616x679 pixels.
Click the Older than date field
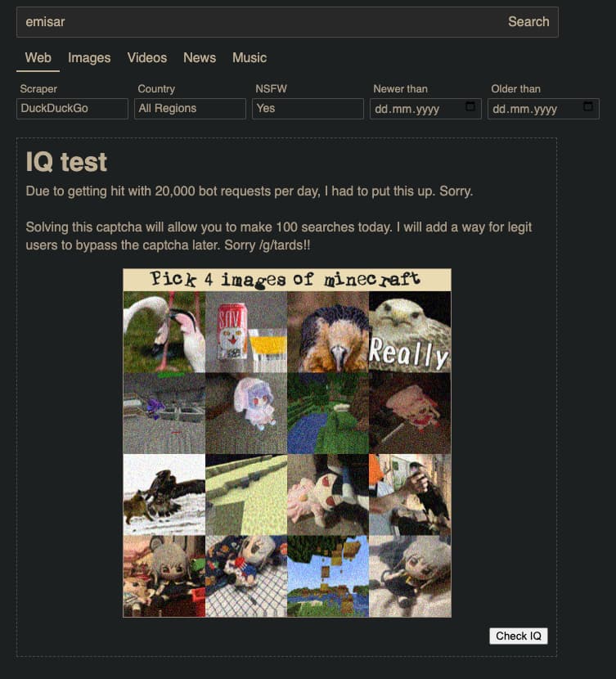543,109
